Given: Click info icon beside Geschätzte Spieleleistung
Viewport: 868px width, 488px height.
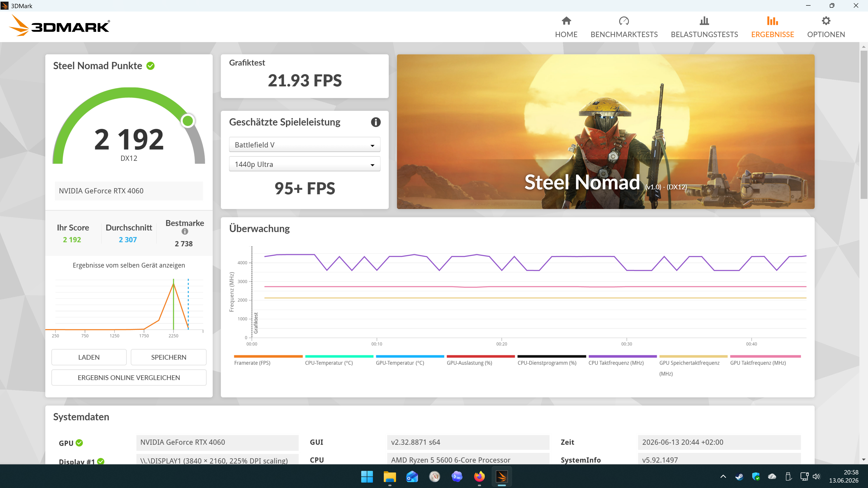Looking at the screenshot, I should tap(376, 122).
